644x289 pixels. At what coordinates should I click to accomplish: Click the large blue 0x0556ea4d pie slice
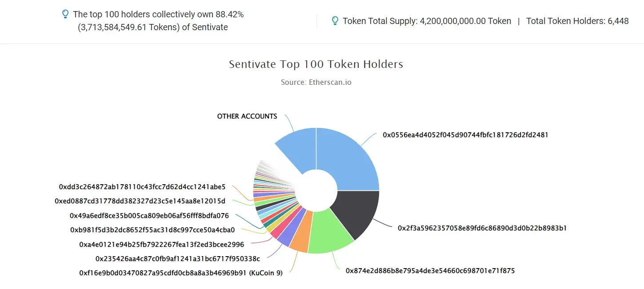coord(351,155)
